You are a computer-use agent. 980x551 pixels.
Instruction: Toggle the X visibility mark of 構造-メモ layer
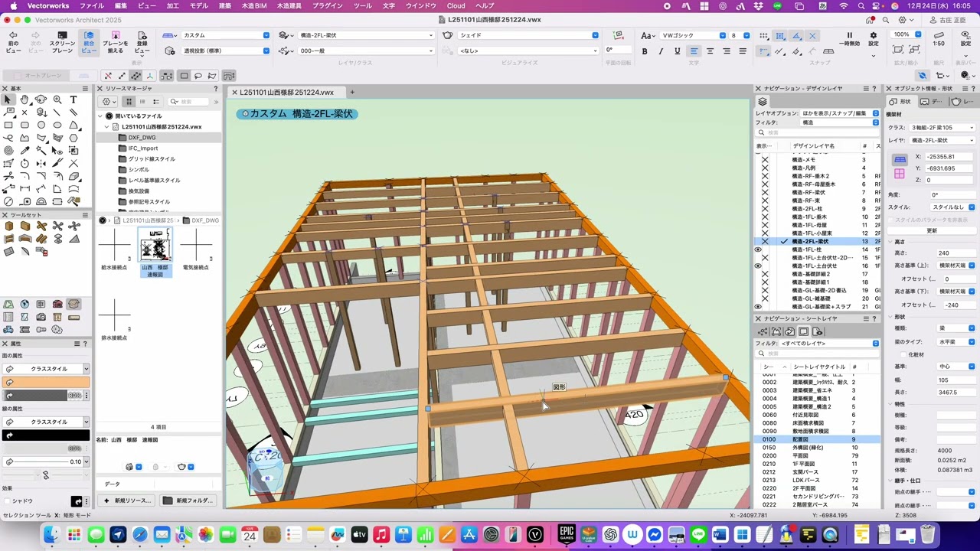pyautogui.click(x=764, y=160)
